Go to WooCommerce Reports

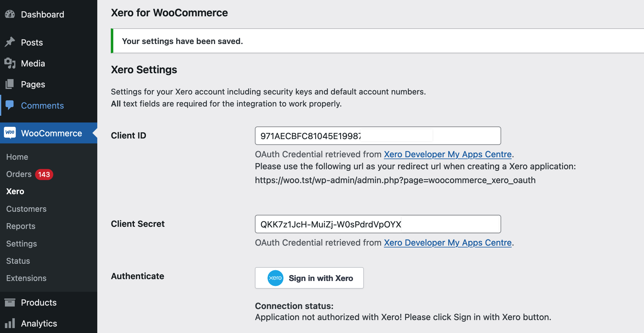tap(20, 226)
